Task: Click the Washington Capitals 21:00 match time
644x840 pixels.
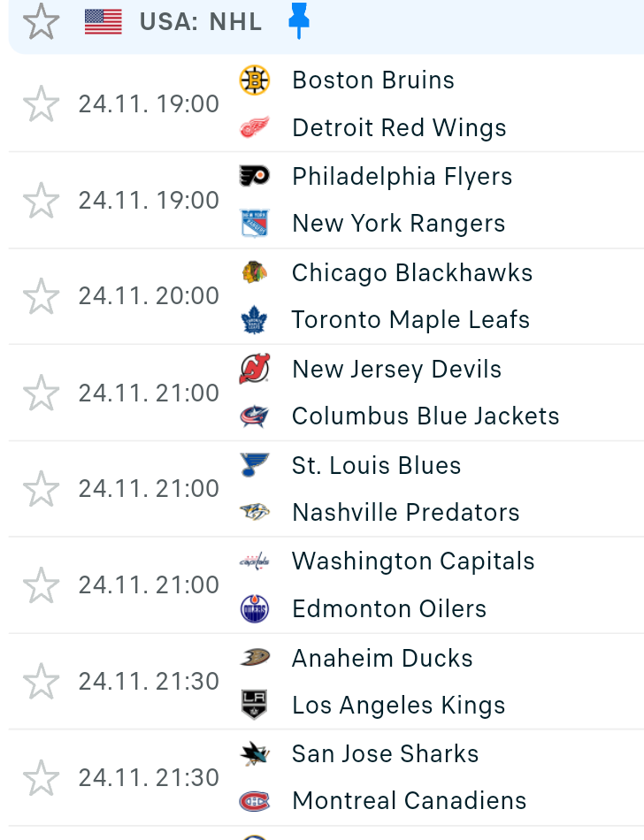Action: (149, 585)
